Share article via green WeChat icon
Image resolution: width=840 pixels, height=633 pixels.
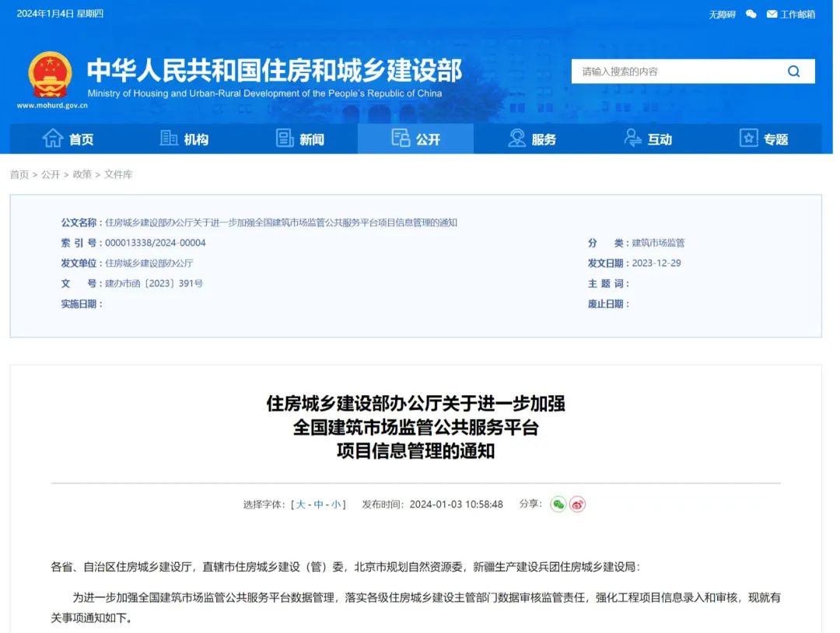tap(558, 504)
